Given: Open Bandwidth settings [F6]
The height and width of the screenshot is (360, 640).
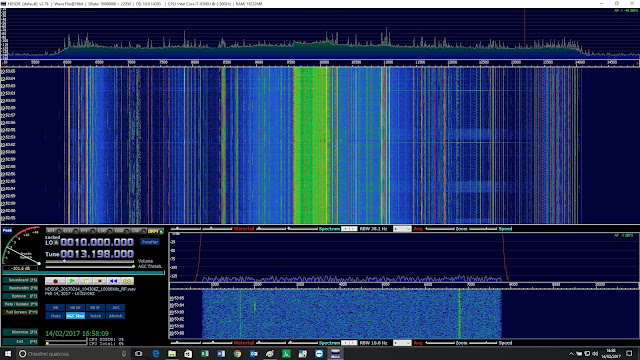Looking at the screenshot, I should pyautogui.click(x=20, y=288).
